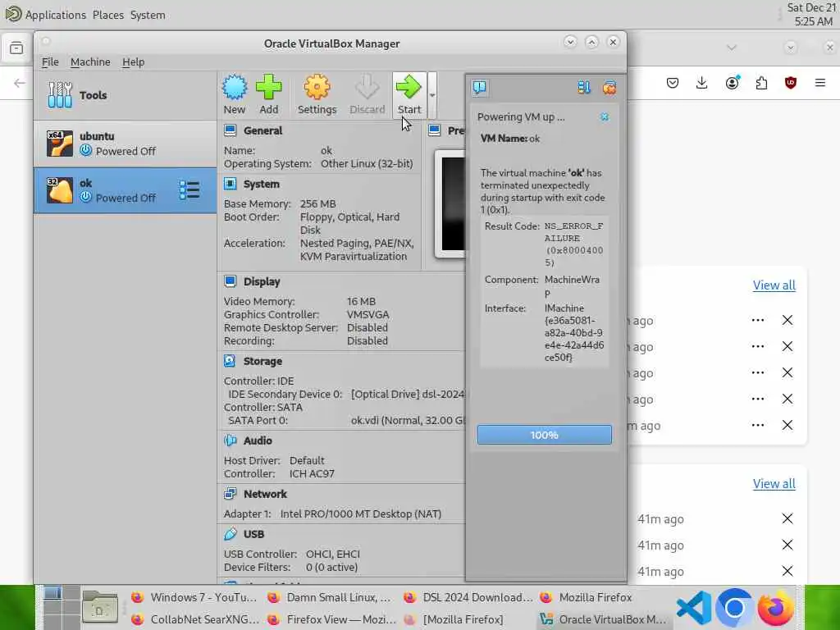840x630 pixels.
Task: Open the Places menu
Action: pyautogui.click(x=108, y=15)
